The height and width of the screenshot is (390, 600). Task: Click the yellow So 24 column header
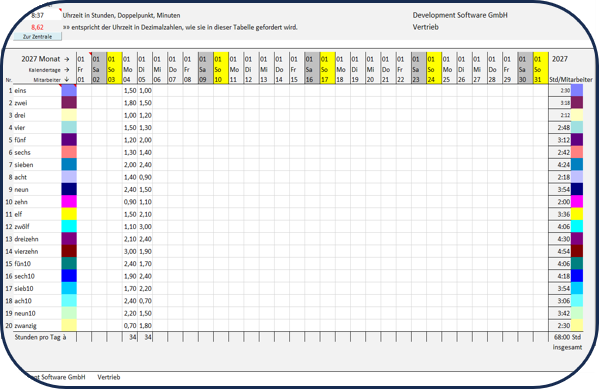(434, 69)
